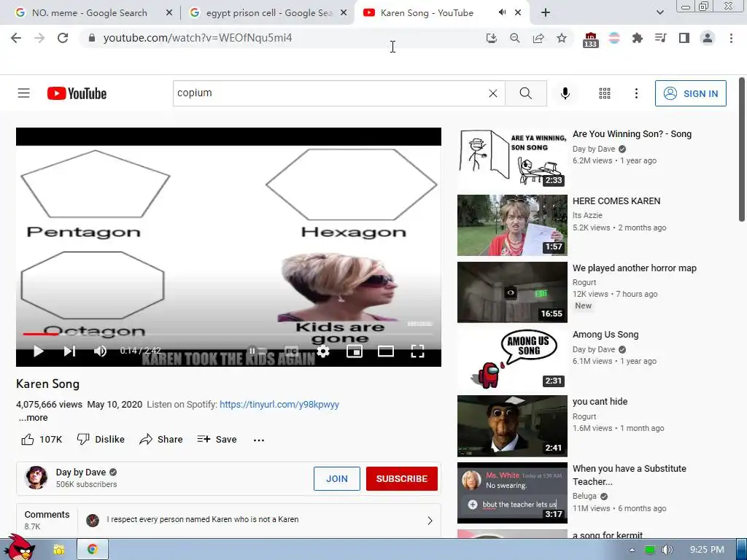Open a new browser tab

tap(546, 13)
